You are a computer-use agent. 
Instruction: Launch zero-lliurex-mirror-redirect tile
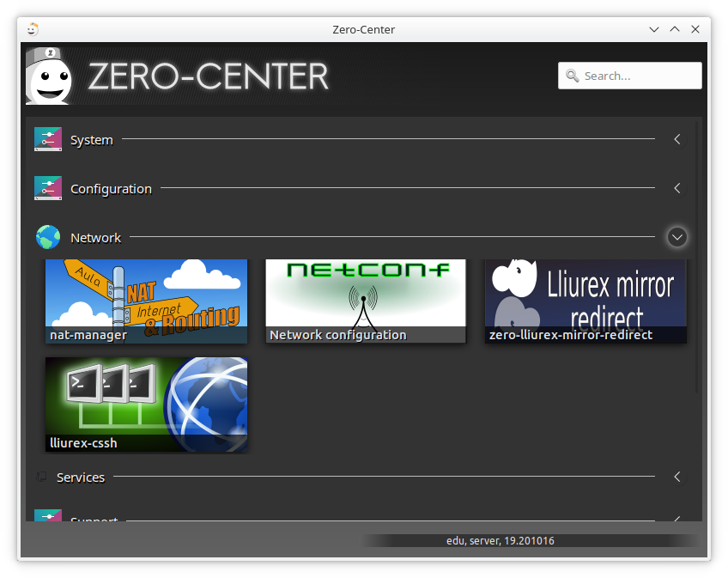coord(585,301)
